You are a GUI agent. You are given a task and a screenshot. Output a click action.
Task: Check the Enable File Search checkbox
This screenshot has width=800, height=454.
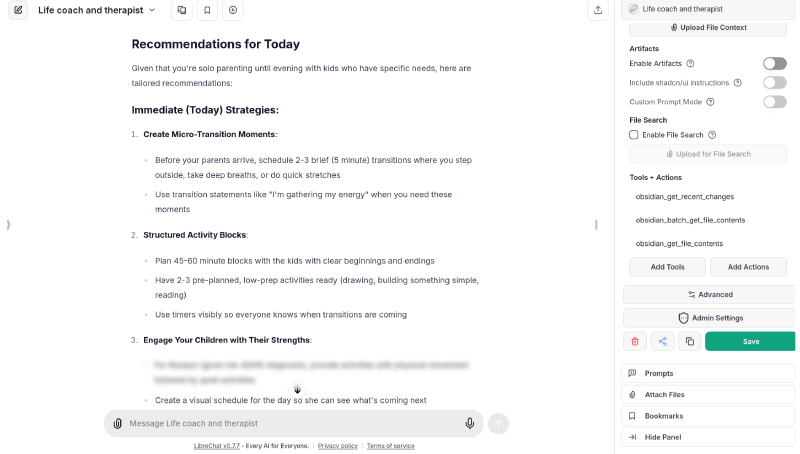click(x=634, y=134)
